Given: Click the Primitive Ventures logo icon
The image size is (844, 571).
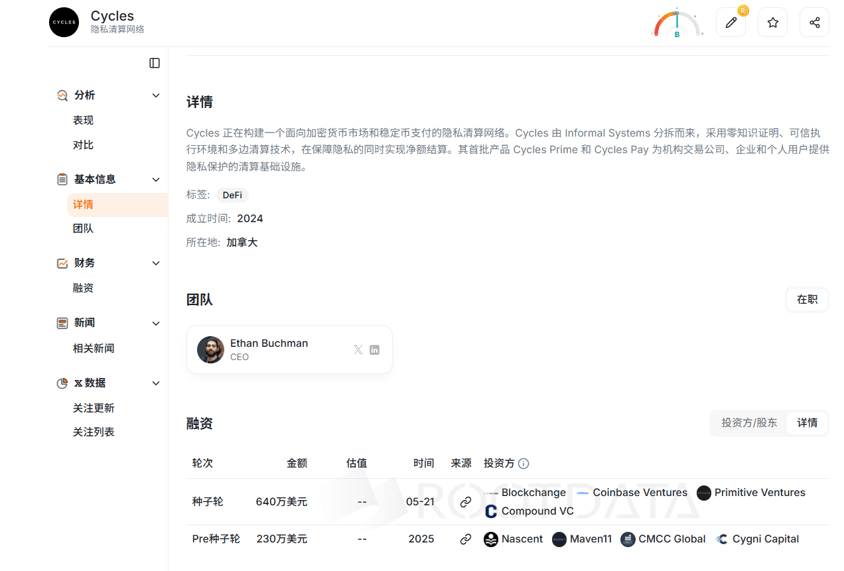Looking at the screenshot, I should (704, 493).
